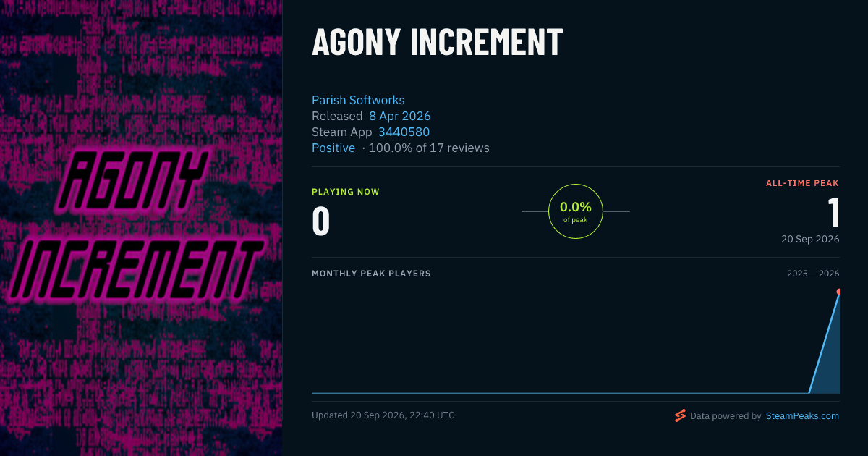The height and width of the screenshot is (456, 868).
Task: Click the Playing Now label
Action: (346, 192)
